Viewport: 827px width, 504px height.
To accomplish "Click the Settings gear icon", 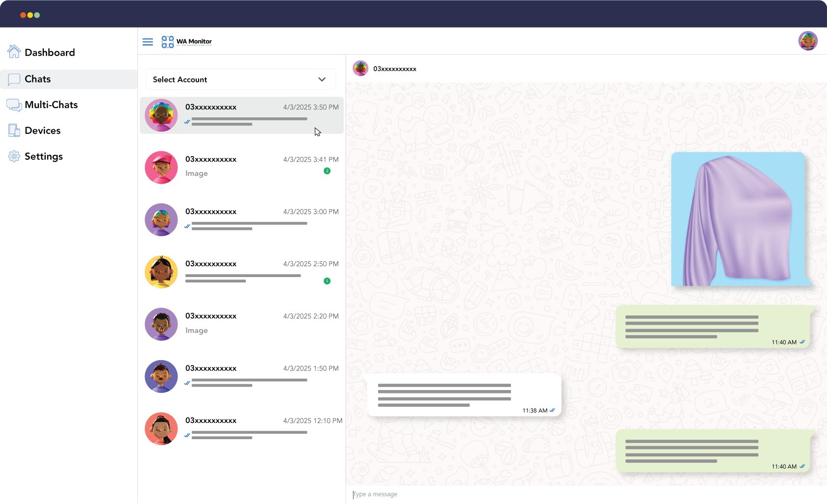I will pos(14,156).
